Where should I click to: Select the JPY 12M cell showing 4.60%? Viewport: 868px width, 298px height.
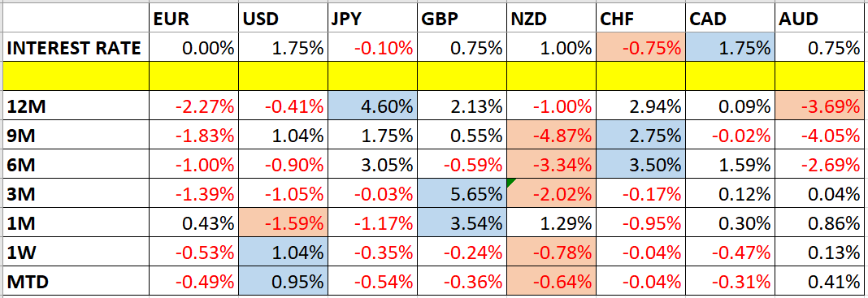(372, 105)
